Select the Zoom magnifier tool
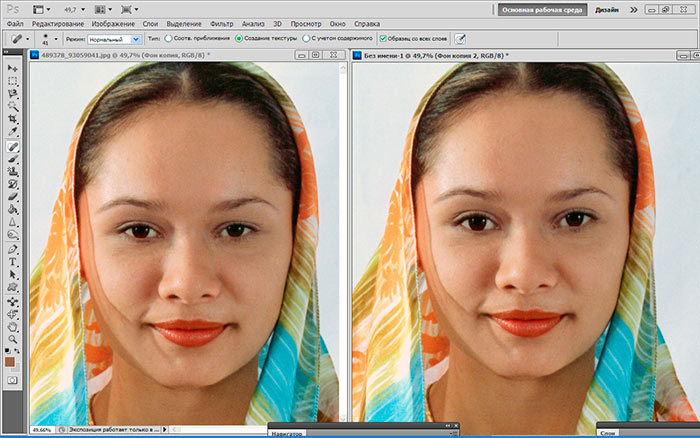700x438 pixels. click(12, 340)
